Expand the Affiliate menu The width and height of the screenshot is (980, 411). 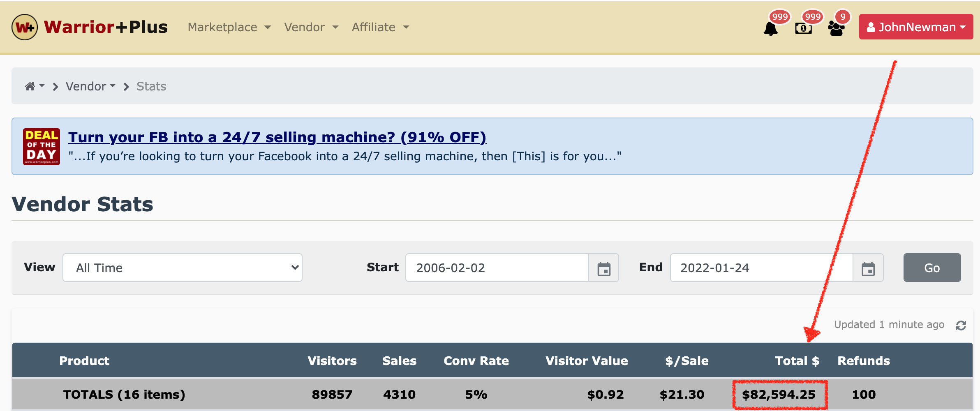tap(380, 27)
